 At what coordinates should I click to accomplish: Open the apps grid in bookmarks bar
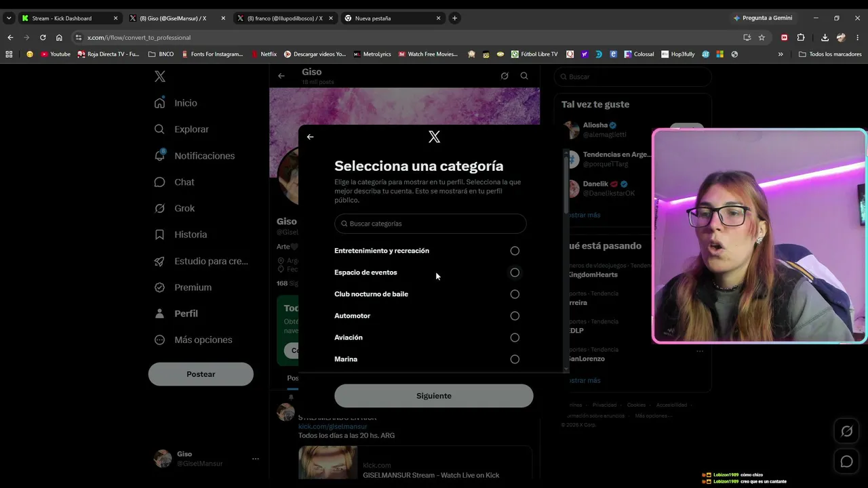[x=9, y=54]
